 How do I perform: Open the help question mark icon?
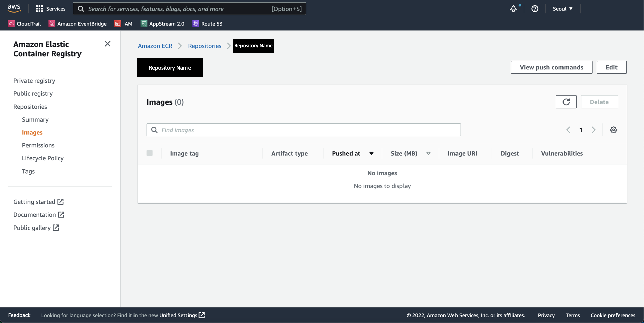click(x=535, y=9)
